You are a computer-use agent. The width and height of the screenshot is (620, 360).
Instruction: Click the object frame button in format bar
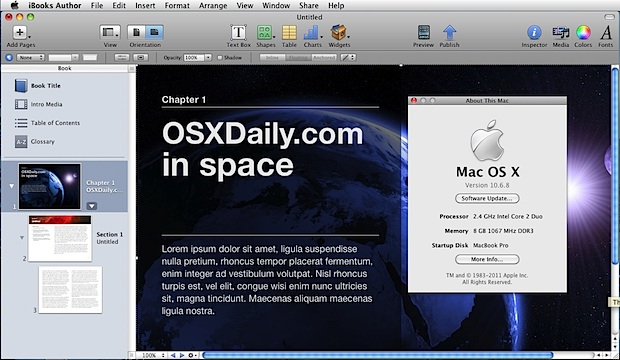[140, 58]
